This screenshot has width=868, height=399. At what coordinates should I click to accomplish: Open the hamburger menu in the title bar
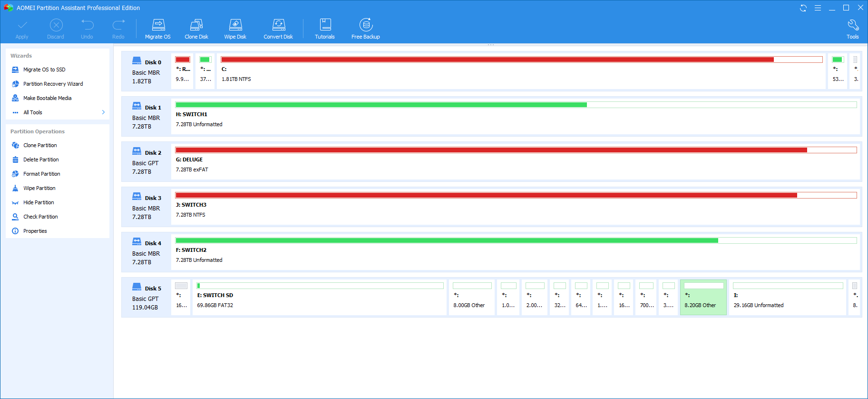click(818, 8)
